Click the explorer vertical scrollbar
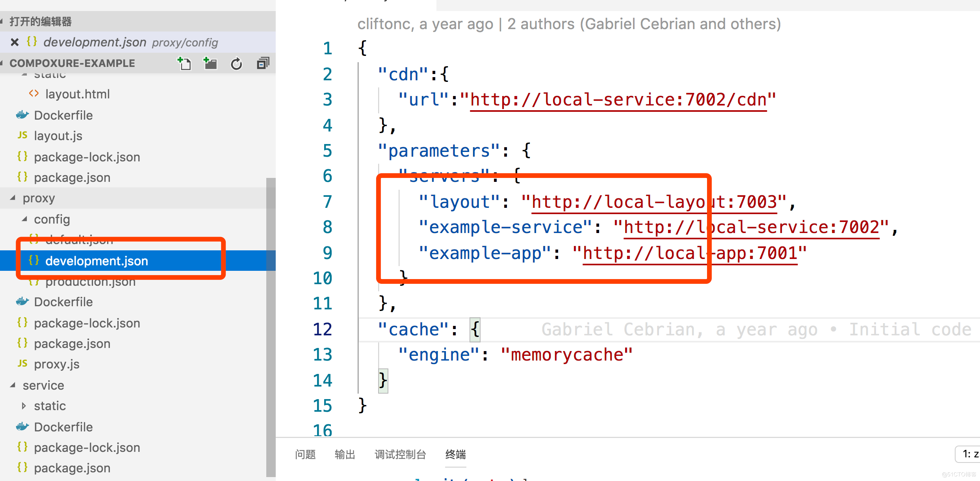Image resolution: width=980 pixels, height=481 pixels. click(x=271, y=327)
